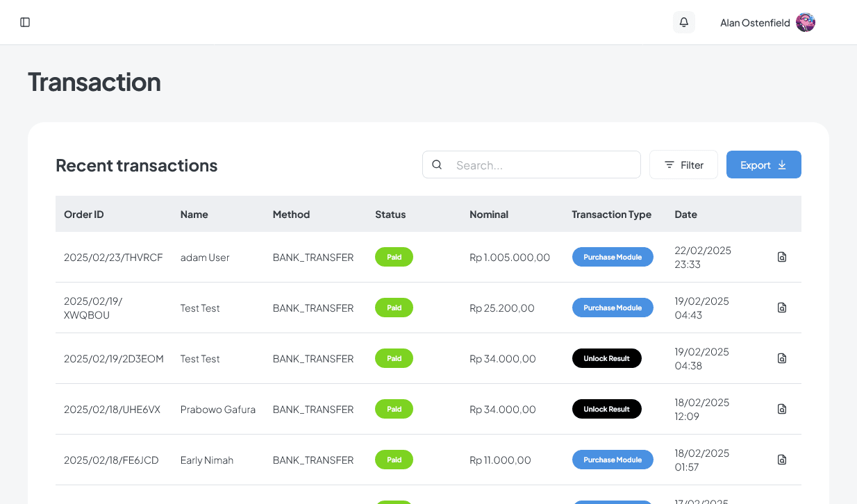This screenshot has height=504, width=857.
Task: Click the invoice icon for order 2025/02/19/2D3EOM
Action: (x=782, y=358)
